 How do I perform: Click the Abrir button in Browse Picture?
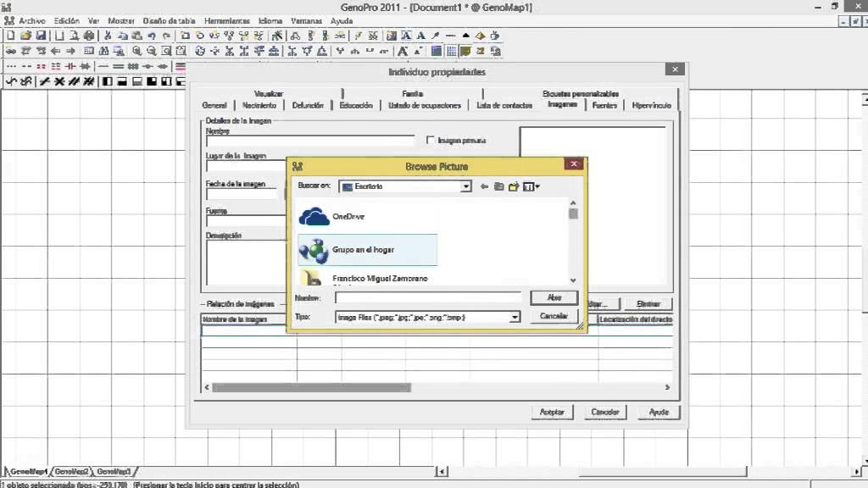(554, 297)
